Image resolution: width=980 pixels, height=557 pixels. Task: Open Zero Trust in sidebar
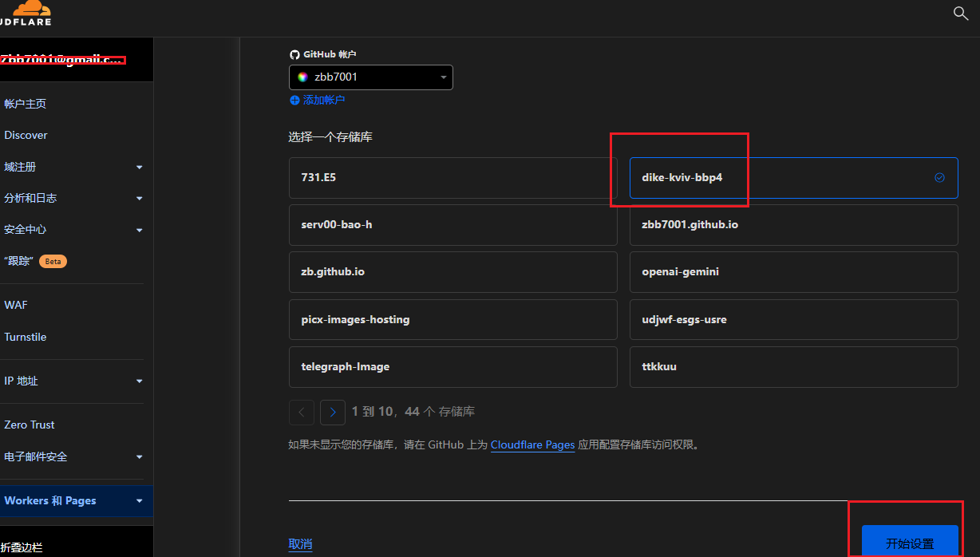point(30,425)
